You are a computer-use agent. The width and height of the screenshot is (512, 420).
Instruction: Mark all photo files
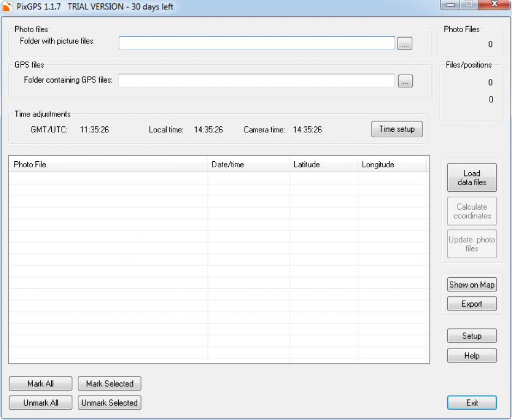40,384
